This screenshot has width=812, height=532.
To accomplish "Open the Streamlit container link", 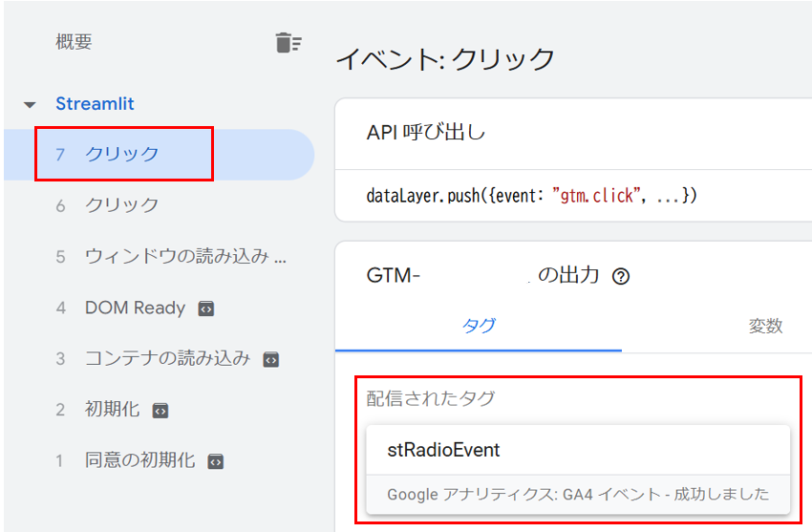I will pyautogui.click(x=95, y=103).
